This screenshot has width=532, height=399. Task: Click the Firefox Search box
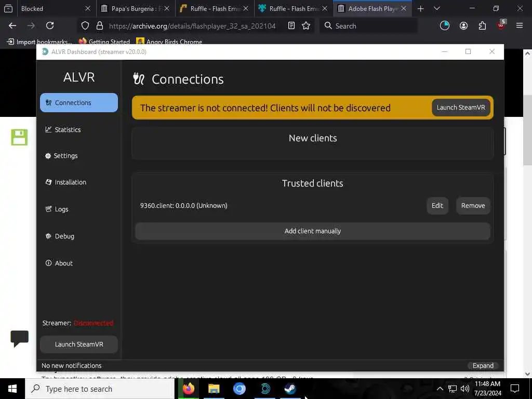click(368, 26)
